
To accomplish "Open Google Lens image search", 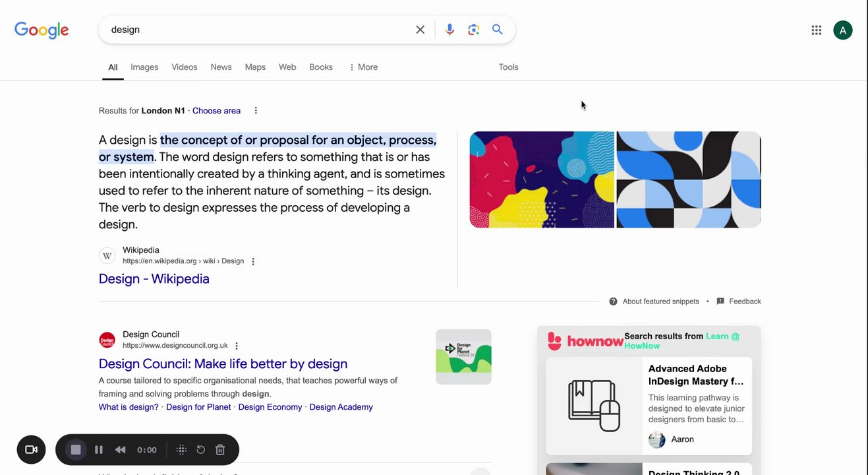I will coord(473,30).
